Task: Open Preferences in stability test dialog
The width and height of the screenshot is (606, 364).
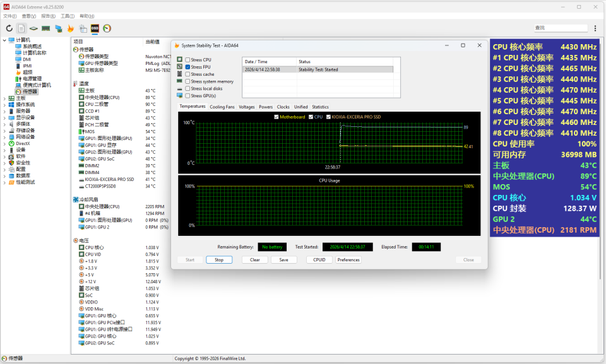Action: pos(348,260)
